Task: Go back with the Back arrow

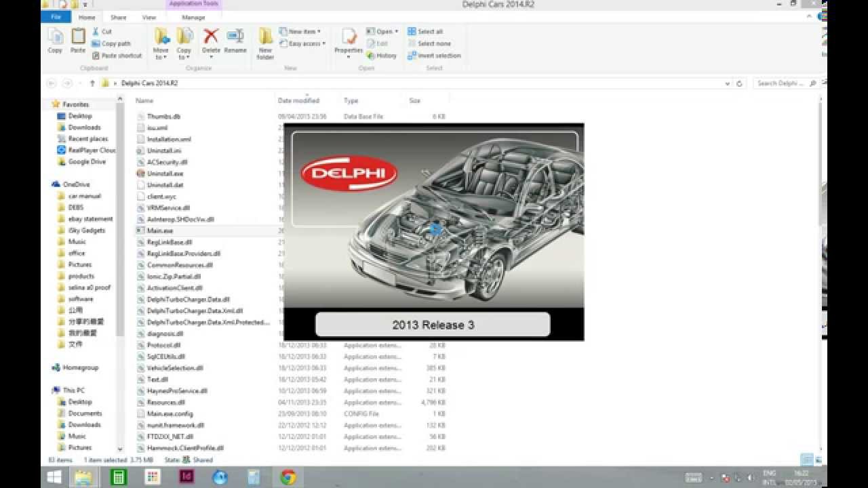Action: (52, 83)
